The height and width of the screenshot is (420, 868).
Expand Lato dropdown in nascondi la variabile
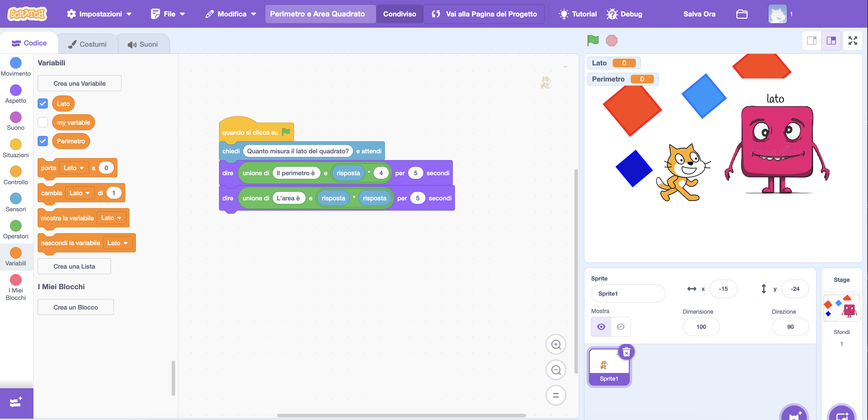coord(118,243)
